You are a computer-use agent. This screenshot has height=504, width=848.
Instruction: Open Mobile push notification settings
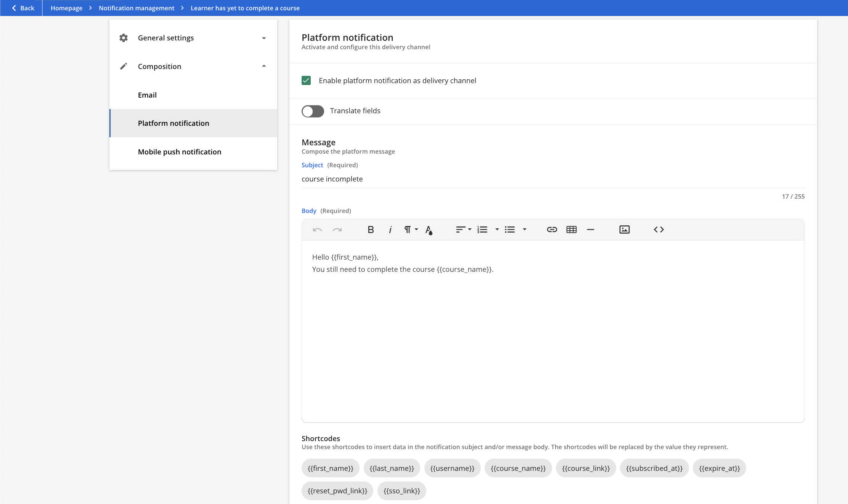click(x=193, y=152)
